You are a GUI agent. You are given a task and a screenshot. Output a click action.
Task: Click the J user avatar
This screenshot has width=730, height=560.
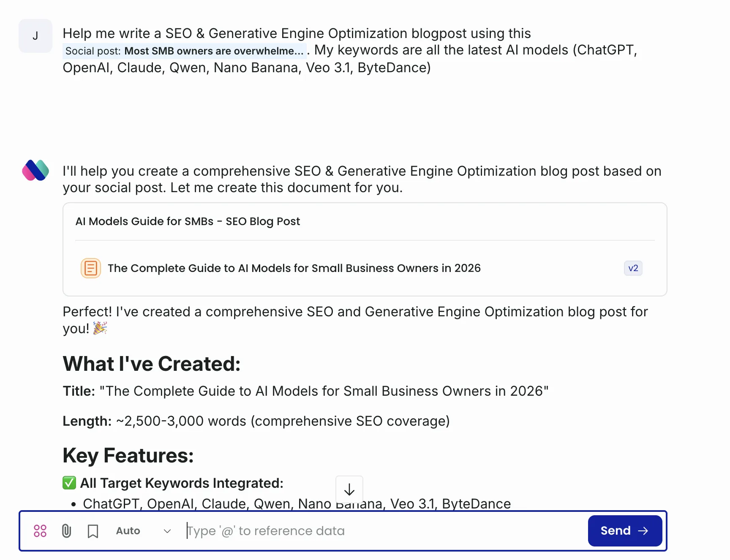pyautogui.click(x=35, y=36)
